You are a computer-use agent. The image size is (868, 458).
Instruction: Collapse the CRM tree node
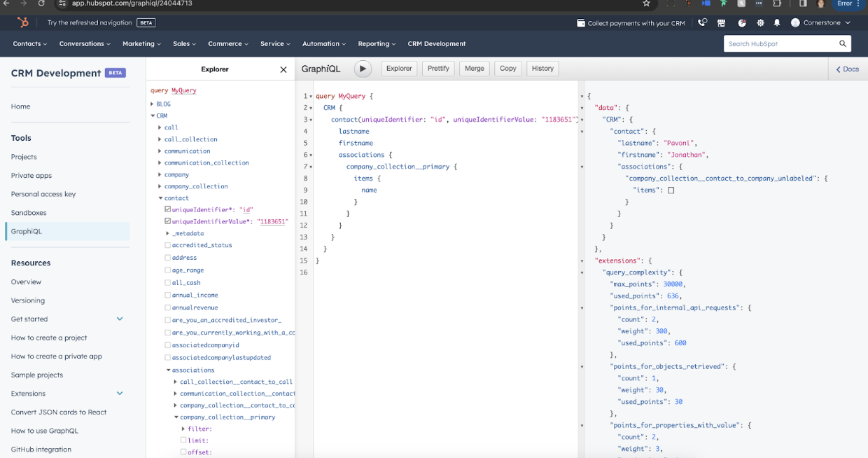tap(153, 116)
